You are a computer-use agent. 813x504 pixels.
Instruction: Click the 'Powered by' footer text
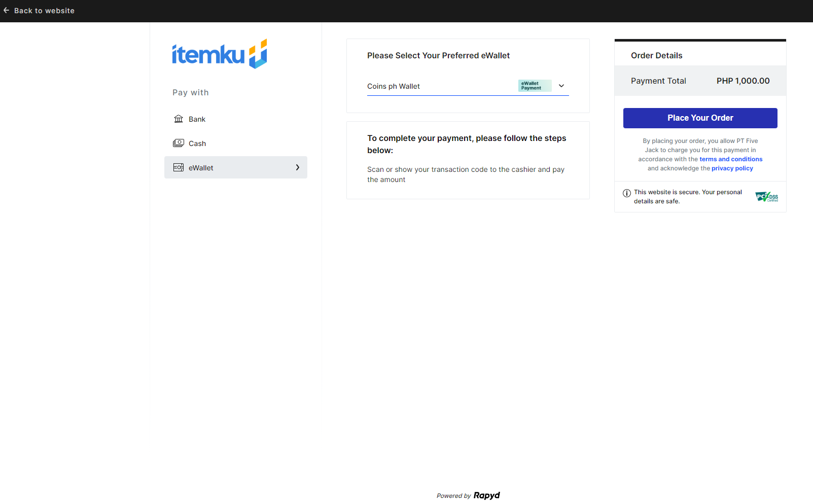(x=454, y=496)
